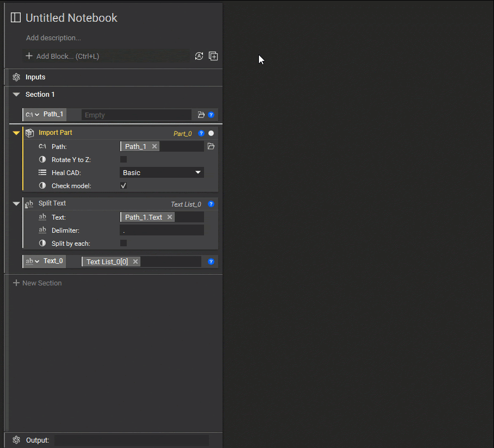Click the Output gear icon
Screen dimensions: 494x448
pyautogui.click(x=16, y=440)
